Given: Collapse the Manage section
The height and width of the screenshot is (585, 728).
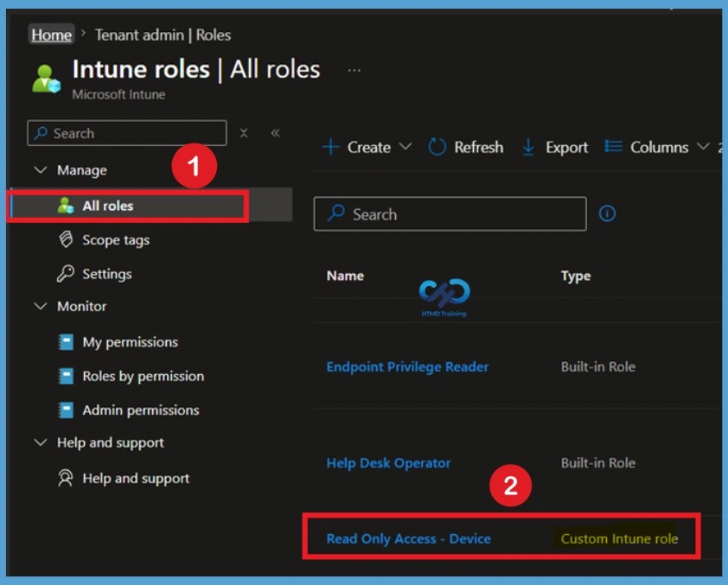Looking at the screenshot, I should [41, 170].
